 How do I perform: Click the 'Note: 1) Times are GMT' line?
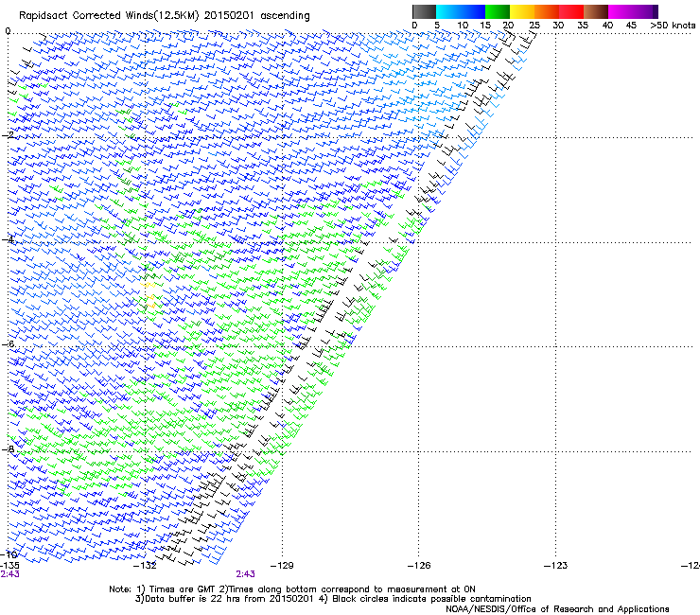click(x=292, y=589)
